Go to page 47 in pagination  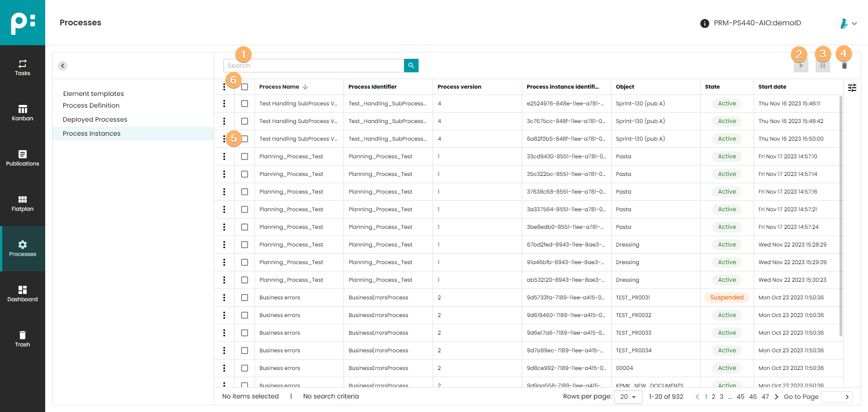pyautogui.click(x=765, y=397)
